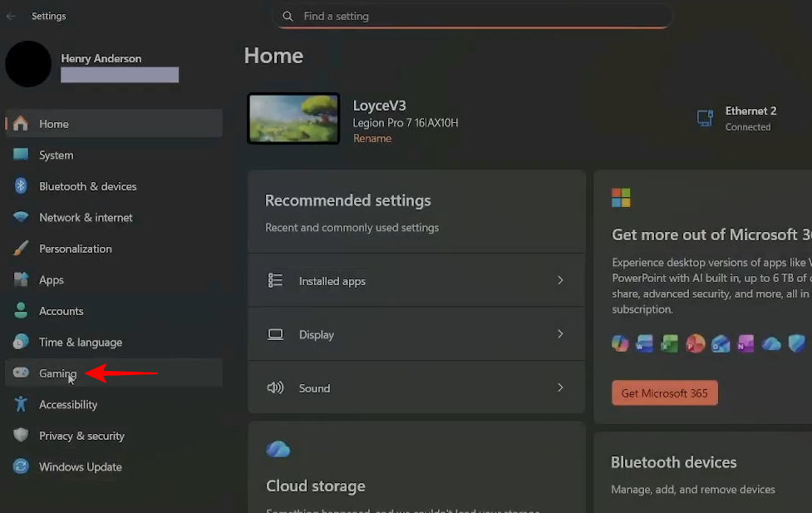
Task: Click the Network & internet Wi-Fi icon
Action: pyautogui.click(x=21, y=218)
